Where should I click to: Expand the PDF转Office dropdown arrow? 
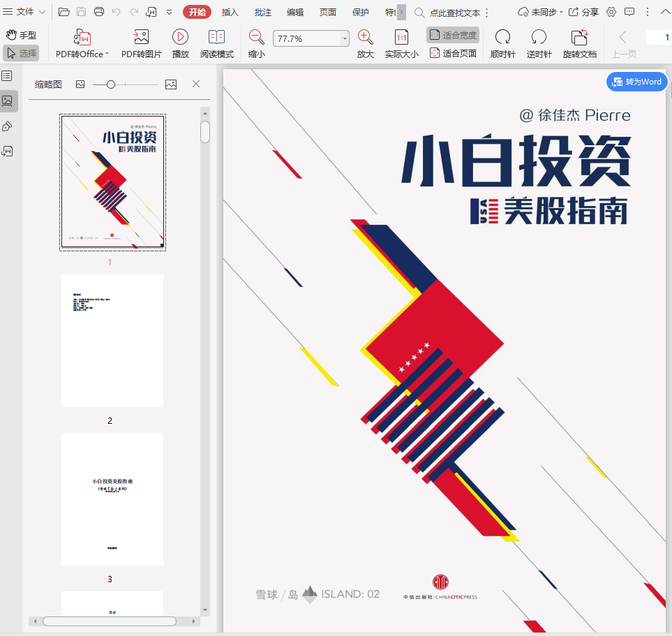[107, 54]
